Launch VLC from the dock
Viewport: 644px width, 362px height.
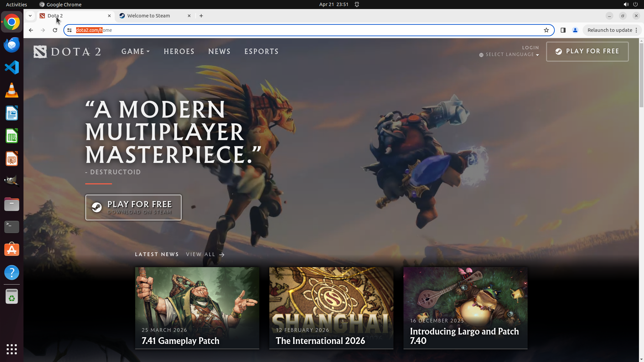pyautogui.click(x=12, y=90)
